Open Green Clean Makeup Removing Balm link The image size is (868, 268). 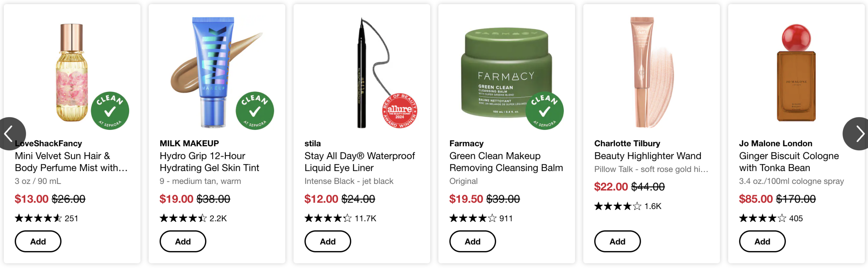coord(506,162)
